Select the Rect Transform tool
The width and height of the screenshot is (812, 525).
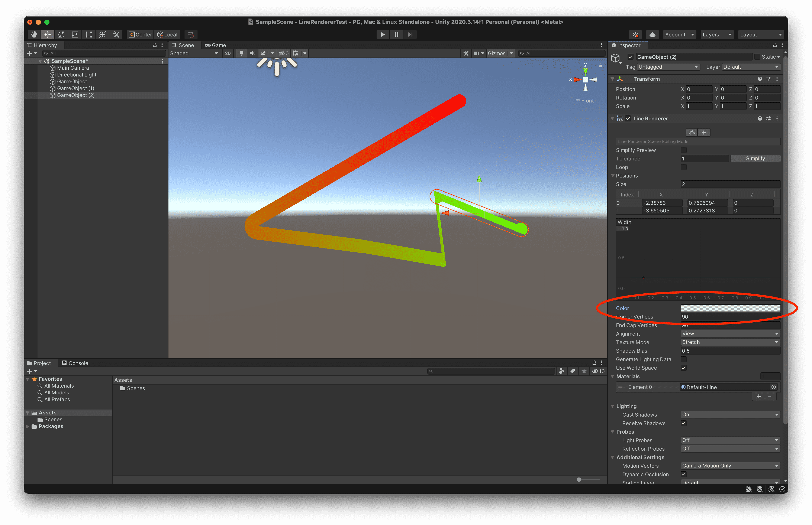(x=89, y=35)
